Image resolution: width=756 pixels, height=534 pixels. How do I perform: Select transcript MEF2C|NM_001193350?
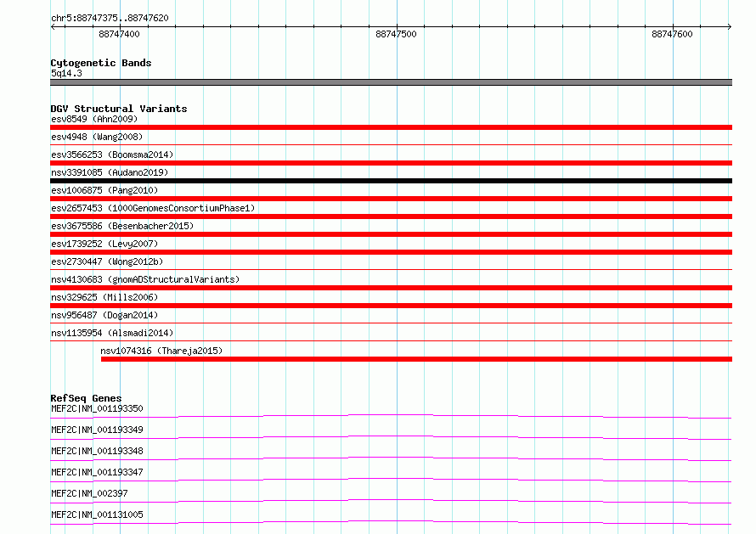click(97, 408)
